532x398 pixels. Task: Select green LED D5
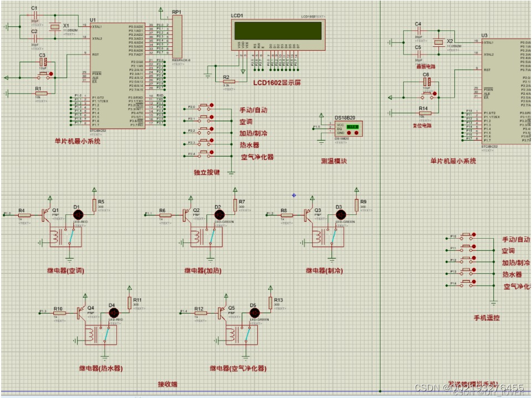(254, 313)
